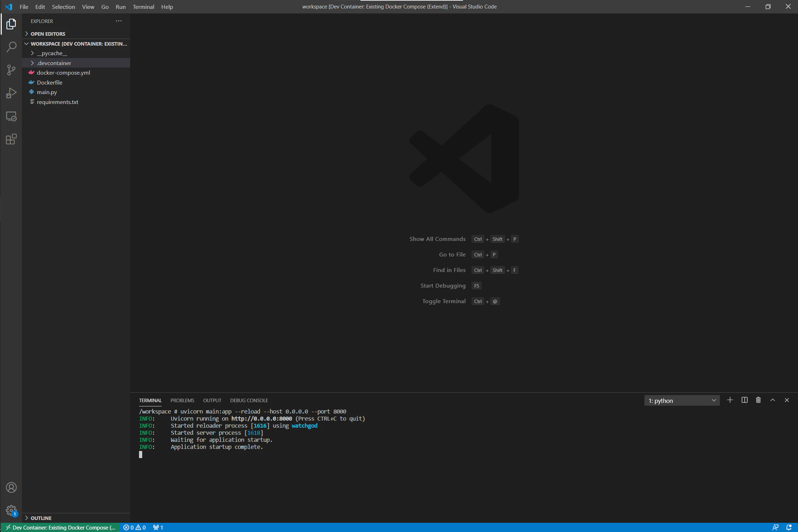Screen dimensions: 798x532
Task: Switch to the Problems tab
Action: [182, 400]
